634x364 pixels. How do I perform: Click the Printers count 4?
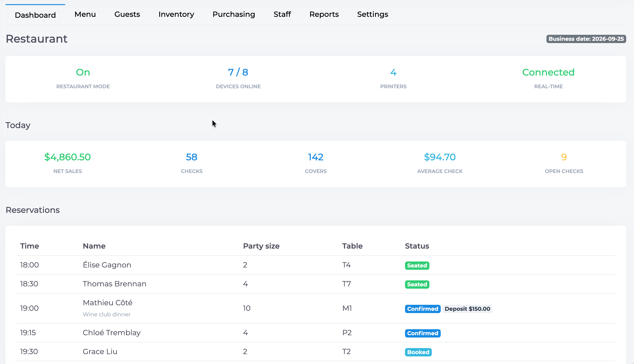click(393, 72)
